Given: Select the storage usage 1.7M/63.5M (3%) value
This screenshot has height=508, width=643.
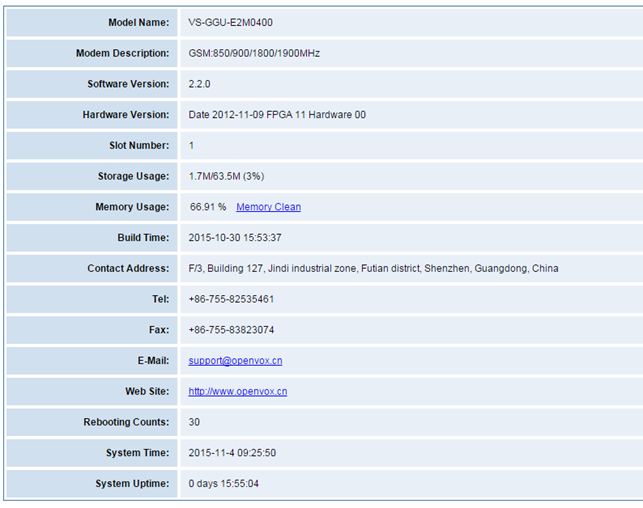Looking at the screenshot, I should point(226,176).
